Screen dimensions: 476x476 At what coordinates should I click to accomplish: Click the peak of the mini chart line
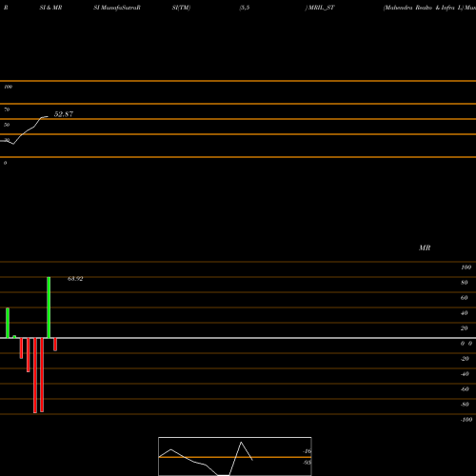click(241, 442)
